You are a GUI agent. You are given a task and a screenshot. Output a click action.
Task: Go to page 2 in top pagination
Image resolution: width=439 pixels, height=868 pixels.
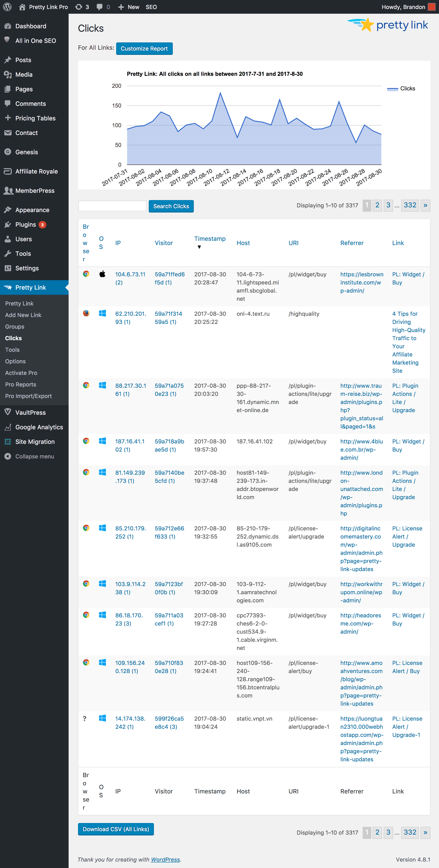click(377, 205)
